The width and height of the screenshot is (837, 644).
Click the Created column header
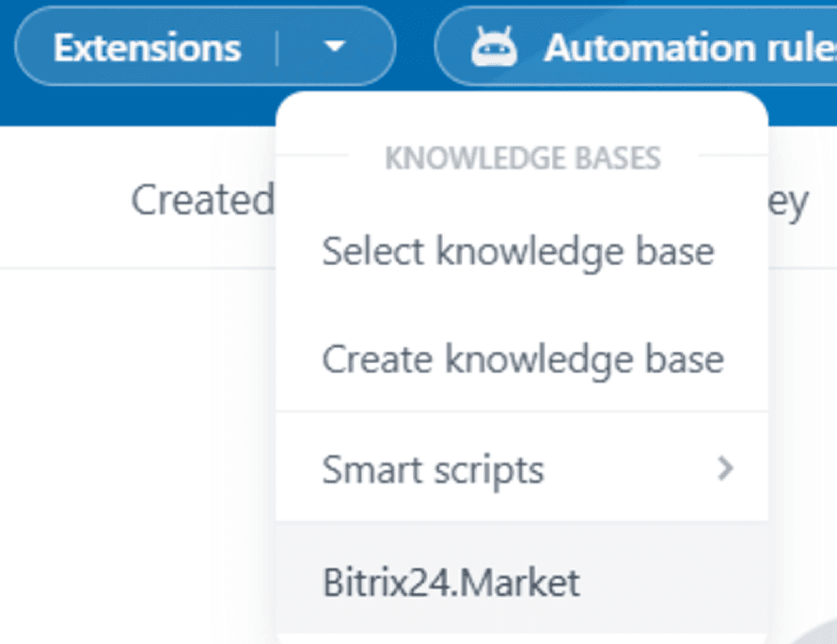(202, 197)
